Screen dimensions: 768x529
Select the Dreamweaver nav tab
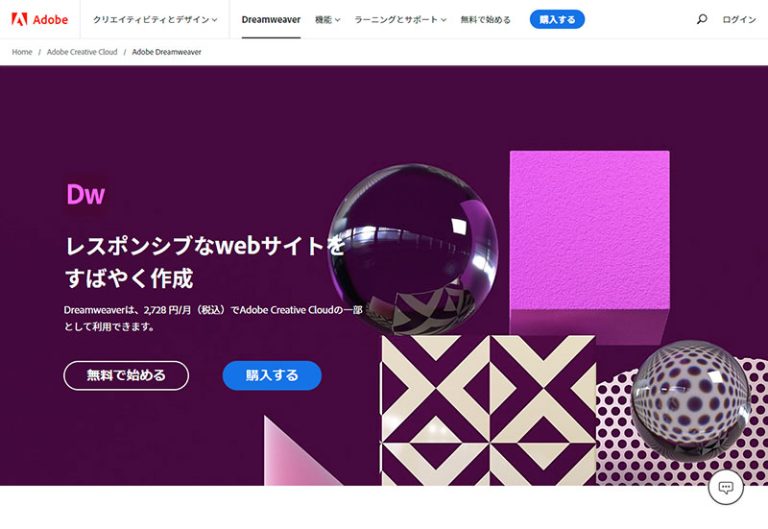[x=271, y=20]
